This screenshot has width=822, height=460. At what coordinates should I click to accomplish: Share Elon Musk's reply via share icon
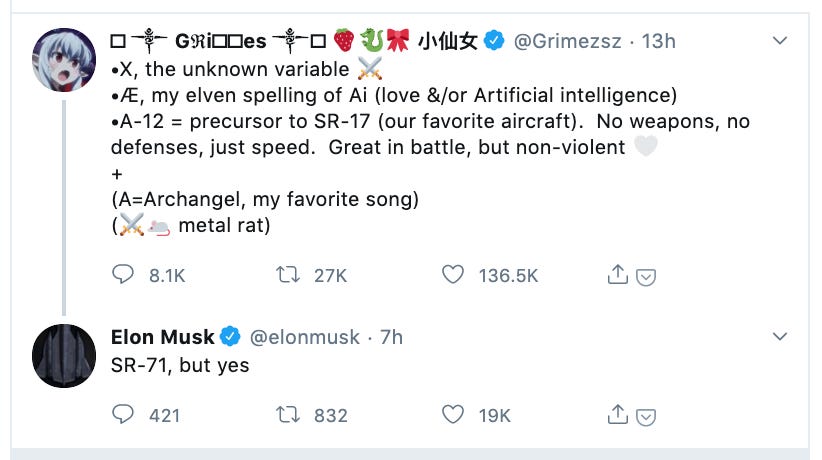pyautogui.click(x=618, y=413)
